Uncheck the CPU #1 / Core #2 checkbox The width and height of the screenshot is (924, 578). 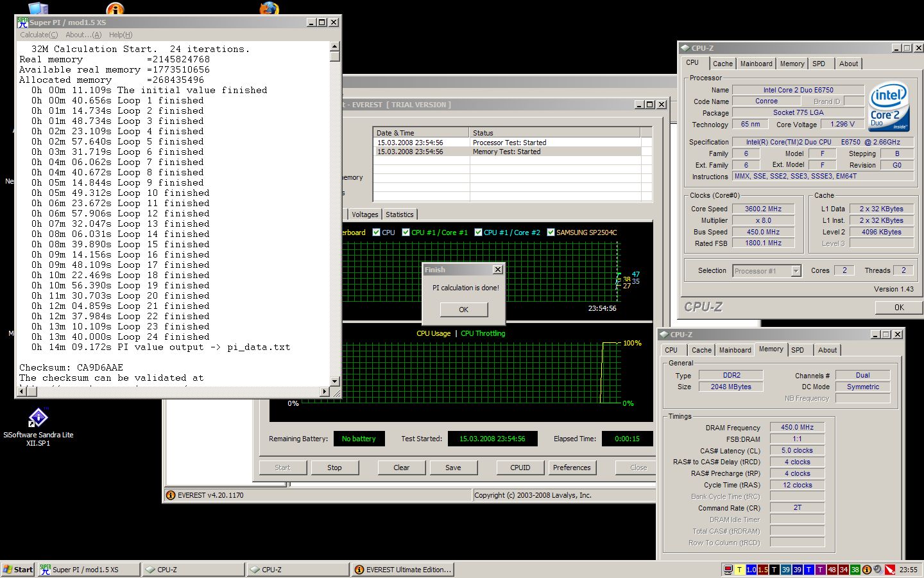(x=478, y=232)
